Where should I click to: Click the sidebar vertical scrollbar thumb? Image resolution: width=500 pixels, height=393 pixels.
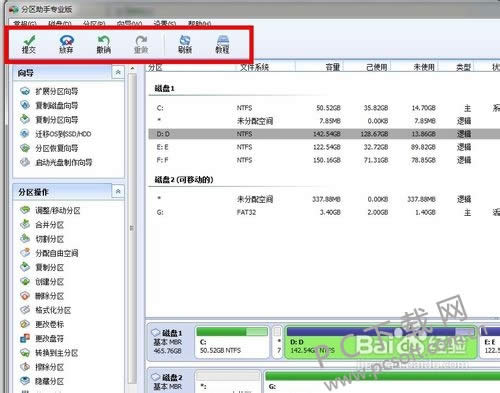click(132, 228)
